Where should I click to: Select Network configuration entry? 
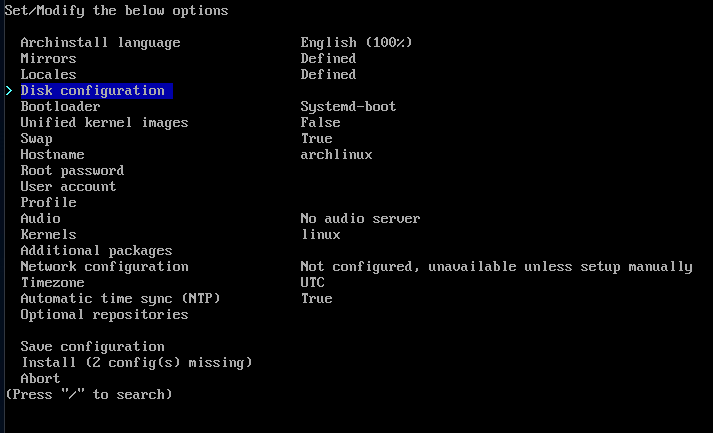coord(104,267)
